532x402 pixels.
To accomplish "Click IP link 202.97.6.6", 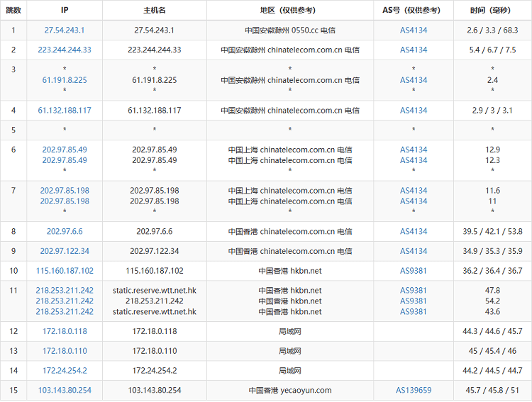I will 65,231.
